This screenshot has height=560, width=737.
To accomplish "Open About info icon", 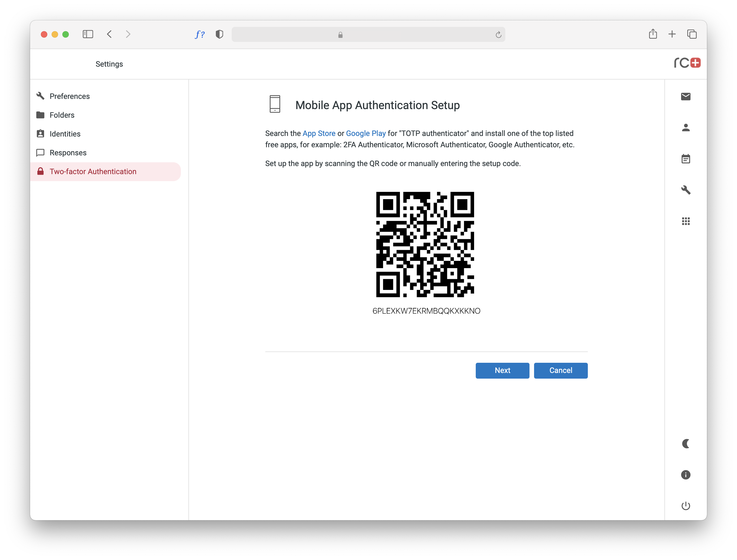I will tap(685, 475).
